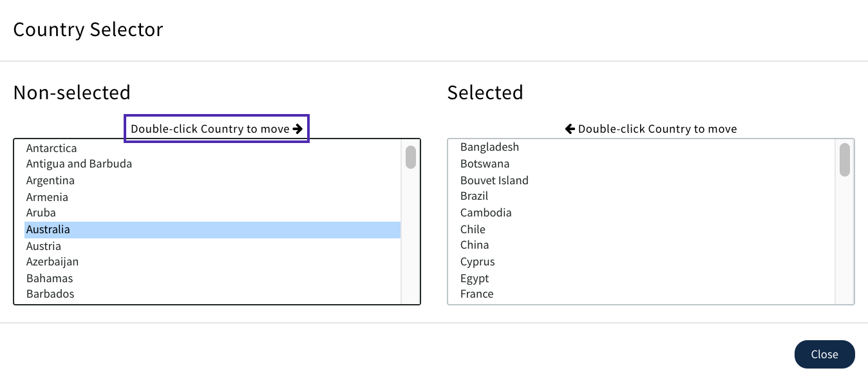Select Bangladesh in the Selected list
868x384 pixels.
click(x=489, y=147)
